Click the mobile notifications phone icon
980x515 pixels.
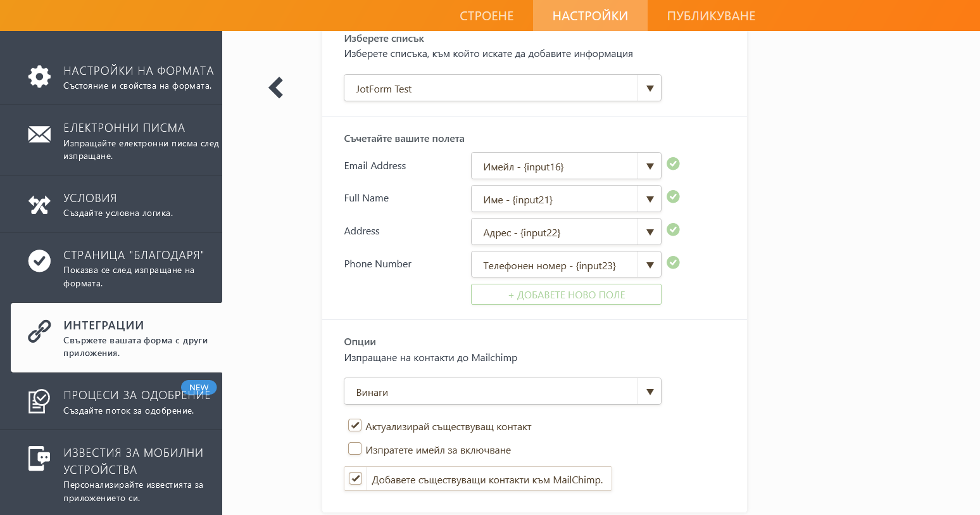point(39,459)
